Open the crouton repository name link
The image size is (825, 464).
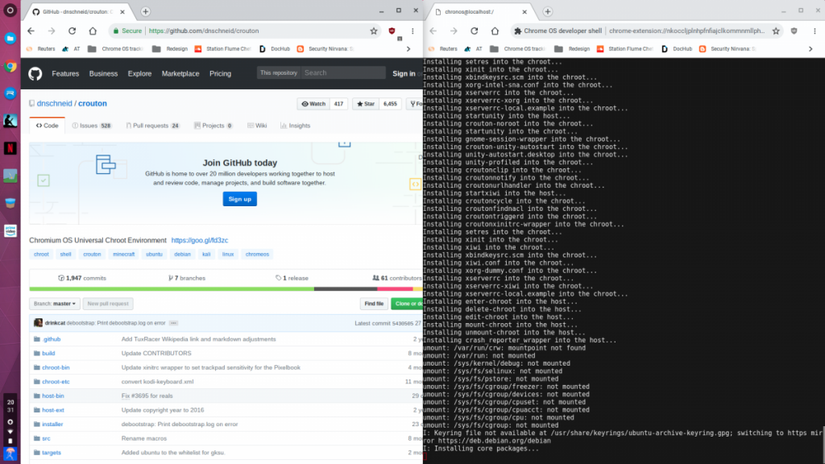click(92, 104)
